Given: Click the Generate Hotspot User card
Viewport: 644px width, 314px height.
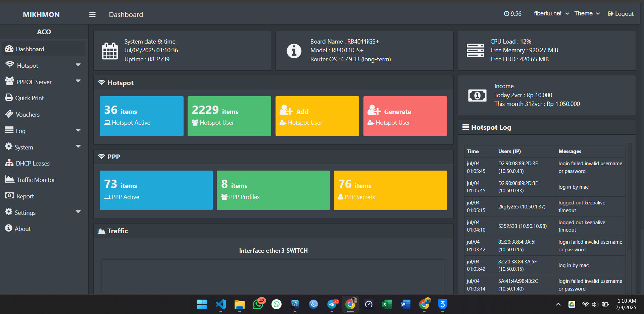Looking at the screenshot, I should [x=405, y=116].
